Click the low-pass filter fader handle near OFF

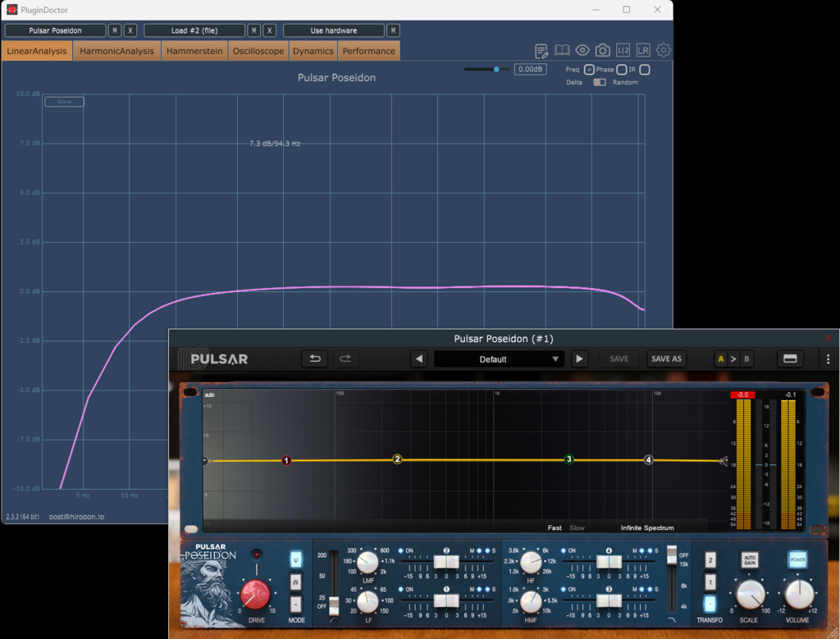click(x=672, y=555)
